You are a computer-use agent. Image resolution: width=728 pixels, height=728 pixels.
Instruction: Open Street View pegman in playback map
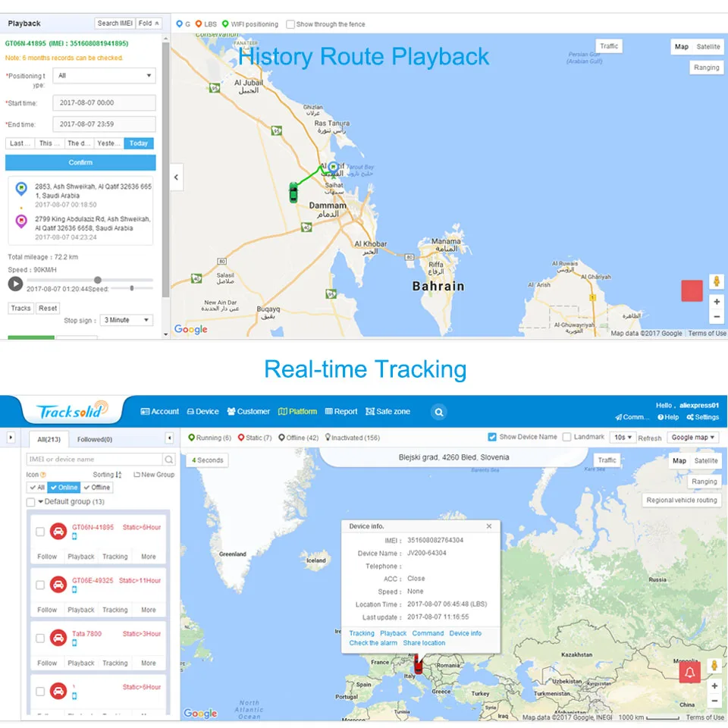(717, 281)
